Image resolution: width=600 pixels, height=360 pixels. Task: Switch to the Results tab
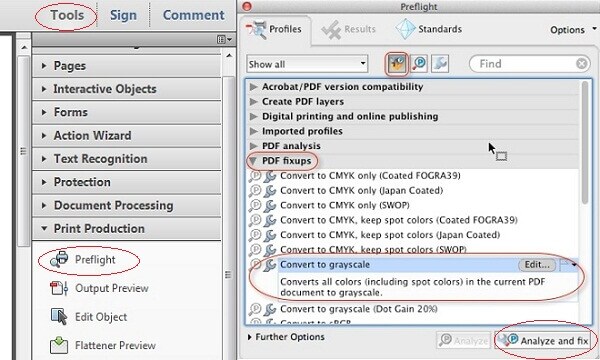click(x=349, y=29)
